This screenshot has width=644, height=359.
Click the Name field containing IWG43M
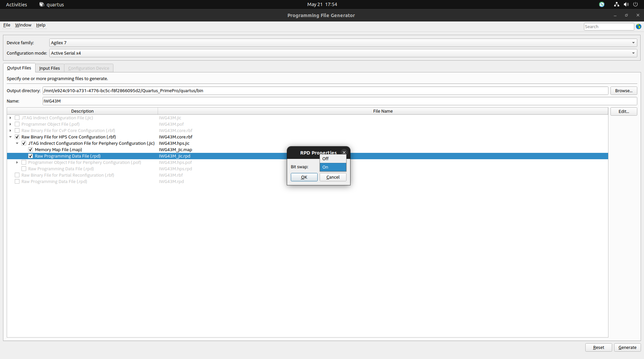339,101
